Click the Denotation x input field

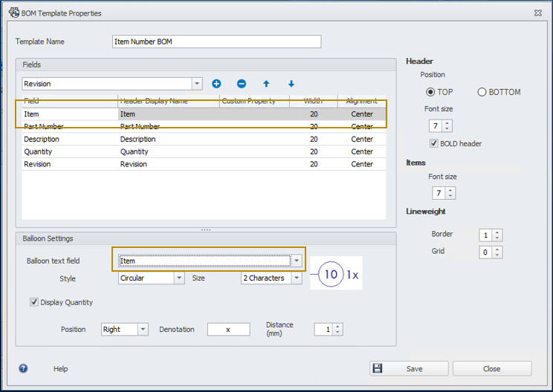(228, 330)
